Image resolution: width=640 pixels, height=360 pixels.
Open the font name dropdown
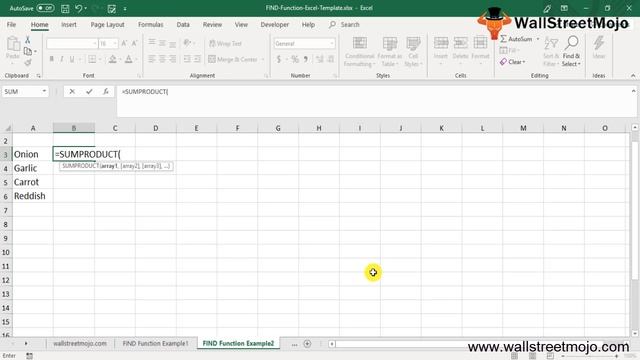[x=94, y=43]
